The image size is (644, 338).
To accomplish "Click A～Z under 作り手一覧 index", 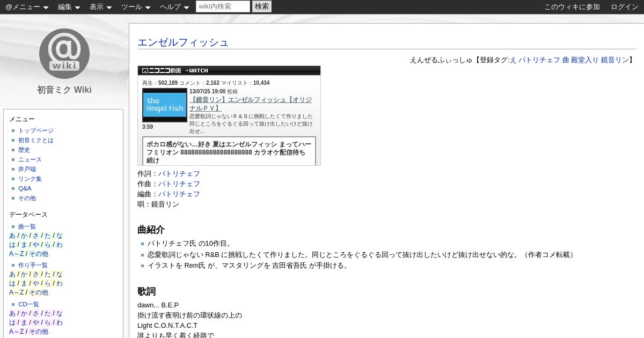I will click(17, 292).
